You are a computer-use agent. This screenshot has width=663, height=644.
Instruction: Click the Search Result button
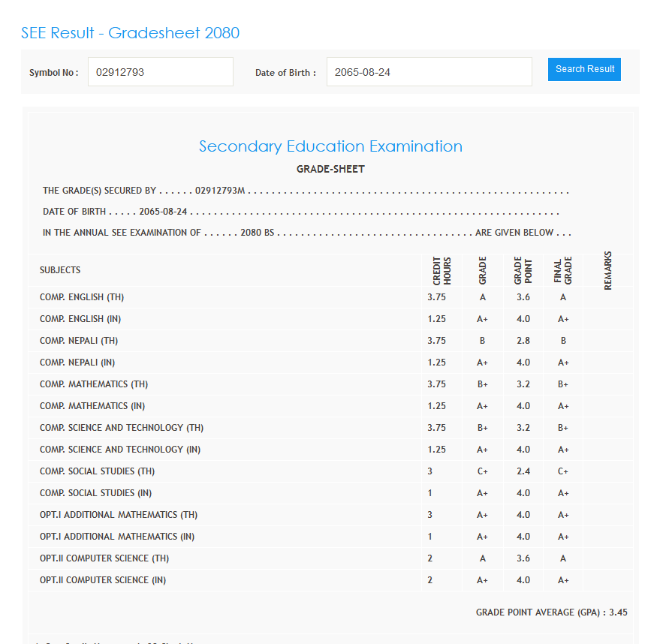click(584, 69)
